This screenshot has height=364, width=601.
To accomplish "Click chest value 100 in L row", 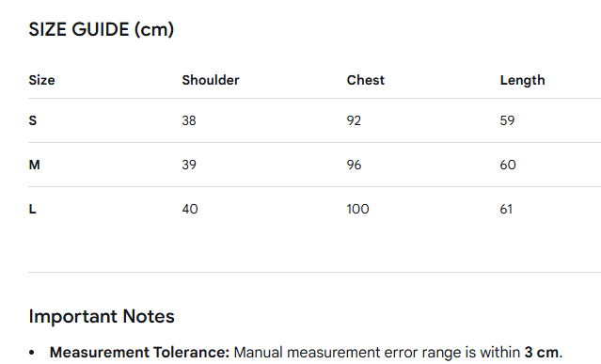I will tap(357, 209).
